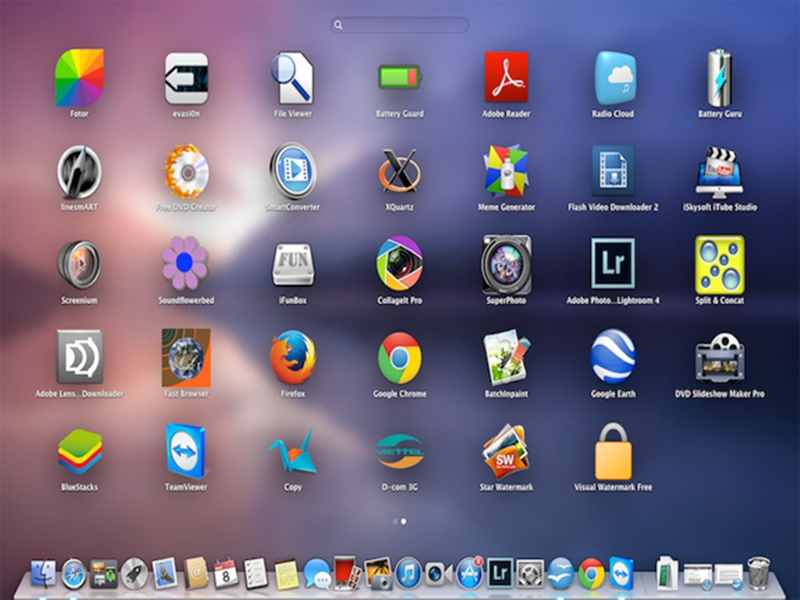Launch DVD Slideshow Maker Pro
This screenshot has width=800, height=600.
[719, 357]
